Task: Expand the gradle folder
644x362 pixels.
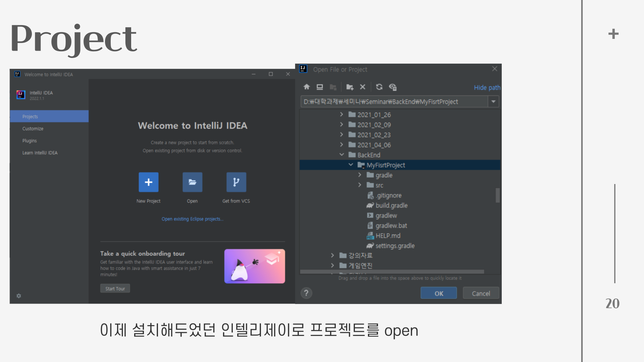Action: tap(360, 175)
